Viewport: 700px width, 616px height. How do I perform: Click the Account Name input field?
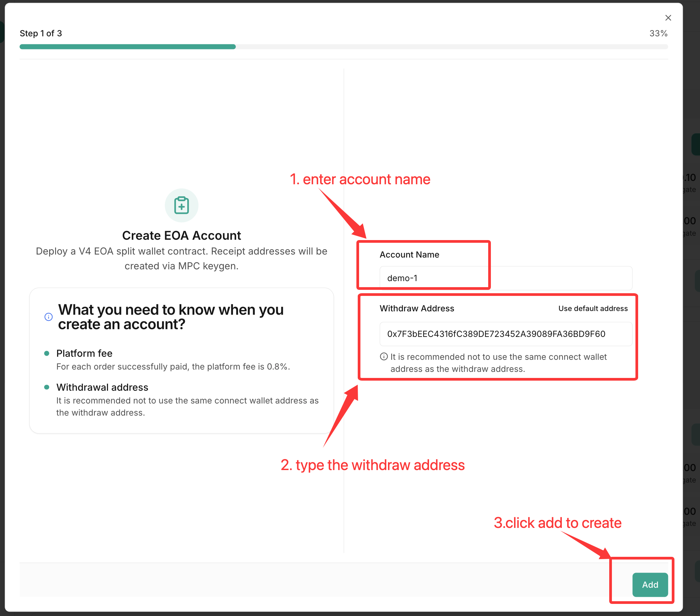(x=505, y=278)
